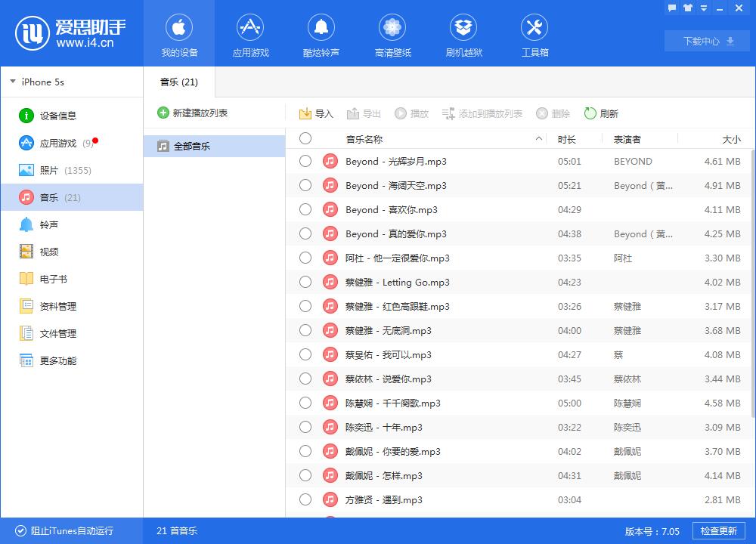Select all songs with the header checkbox
Image resolution: width=756 pixels, height=544 pixels.
tap(305, 138)
